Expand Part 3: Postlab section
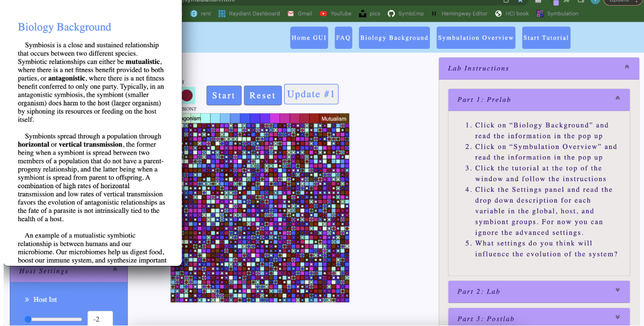Screen dimensions: 644x326 point(617,318)
